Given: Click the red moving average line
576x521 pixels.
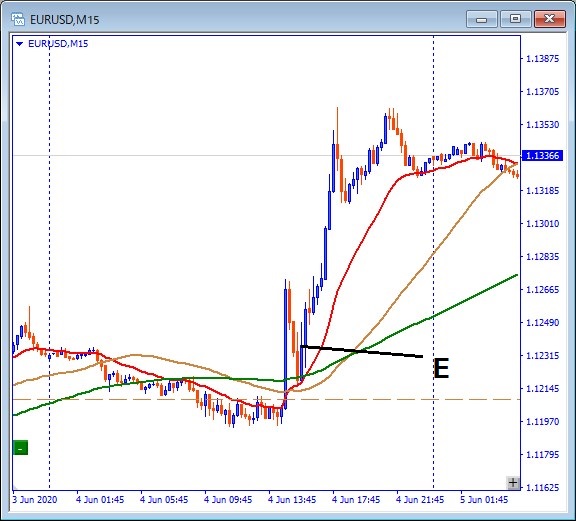Looking at the screenshot, I should pyautogui.click(x=353, y=256).
